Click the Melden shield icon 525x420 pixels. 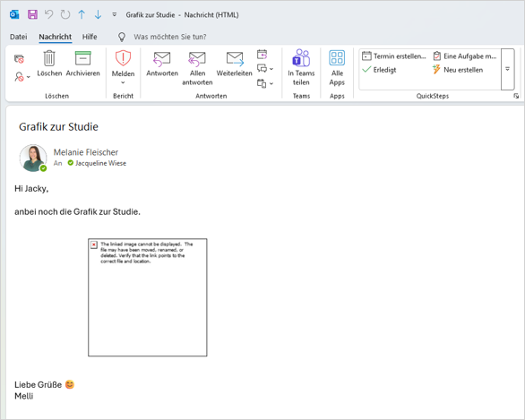coord(123,58)
